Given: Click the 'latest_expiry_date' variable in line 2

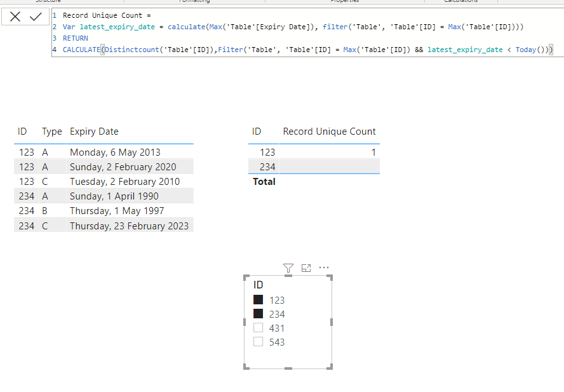Looking at the screenshot, I should (x=117, y=27).
